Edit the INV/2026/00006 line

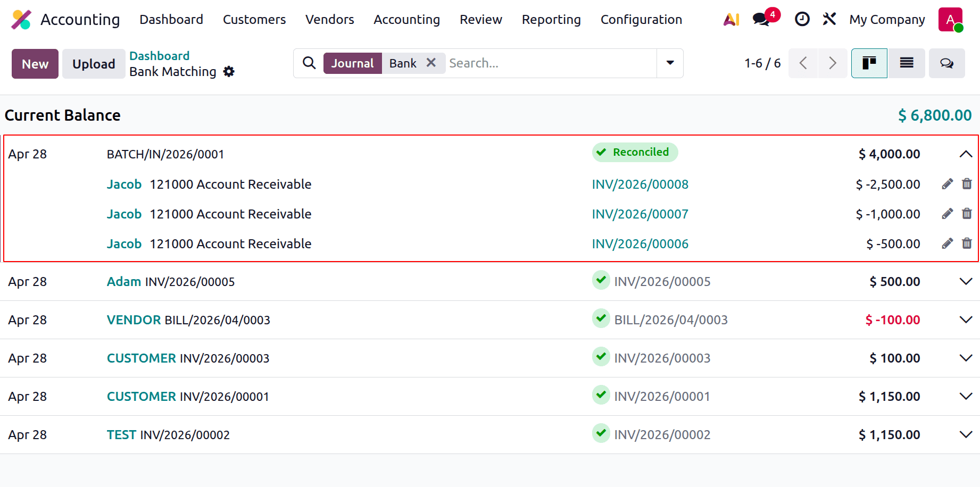pos(947,244)
